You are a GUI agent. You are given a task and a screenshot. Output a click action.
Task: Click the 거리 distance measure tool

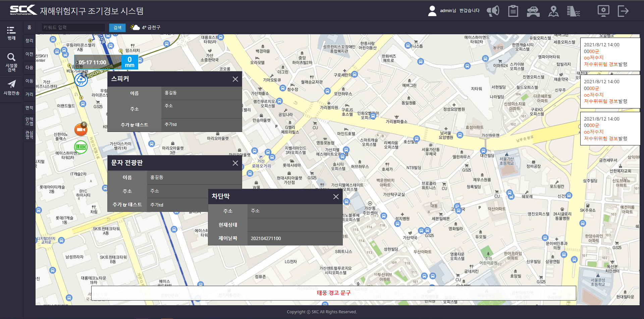tap(30, 94)
